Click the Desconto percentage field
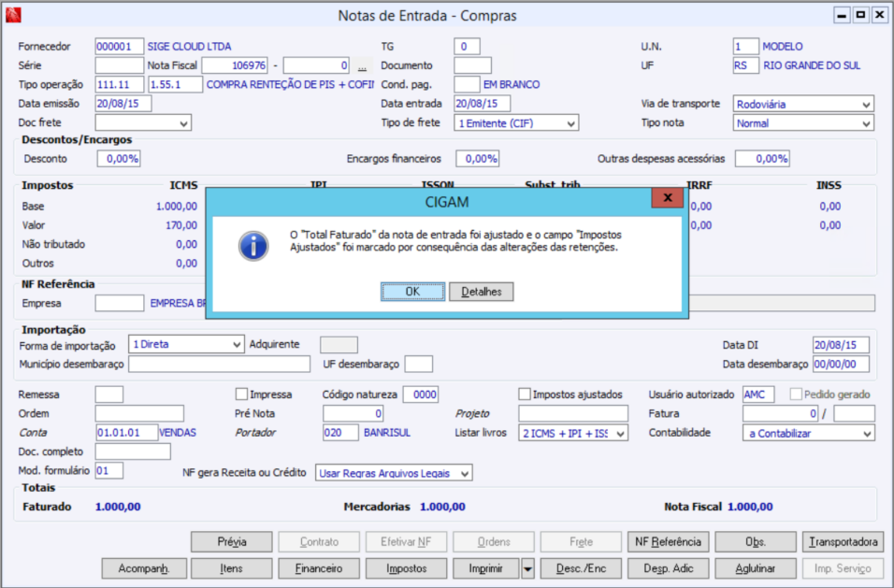The height and width of the screenshot is (588, 894). point(119,159)
